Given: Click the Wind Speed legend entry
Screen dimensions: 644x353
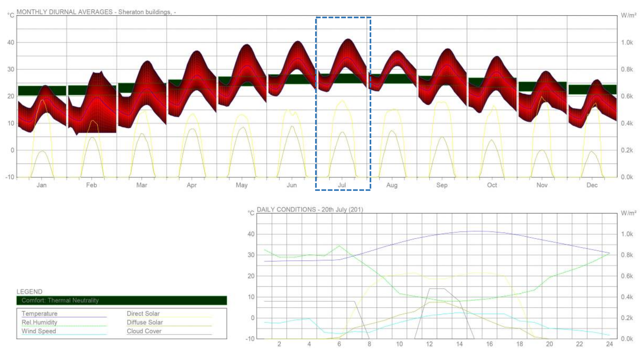Looking at the screenshot, I should [x=39, y=331].
